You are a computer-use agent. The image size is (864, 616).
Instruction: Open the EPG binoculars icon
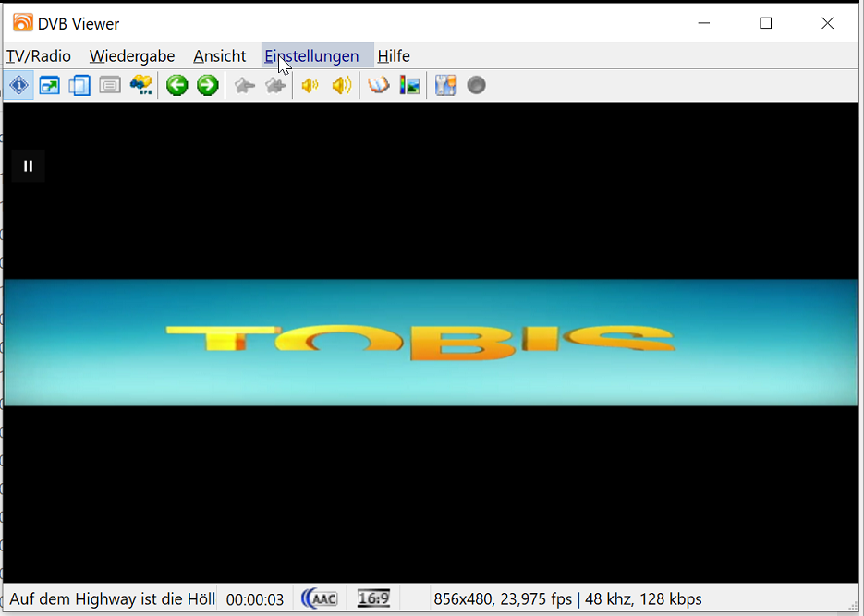140,86
